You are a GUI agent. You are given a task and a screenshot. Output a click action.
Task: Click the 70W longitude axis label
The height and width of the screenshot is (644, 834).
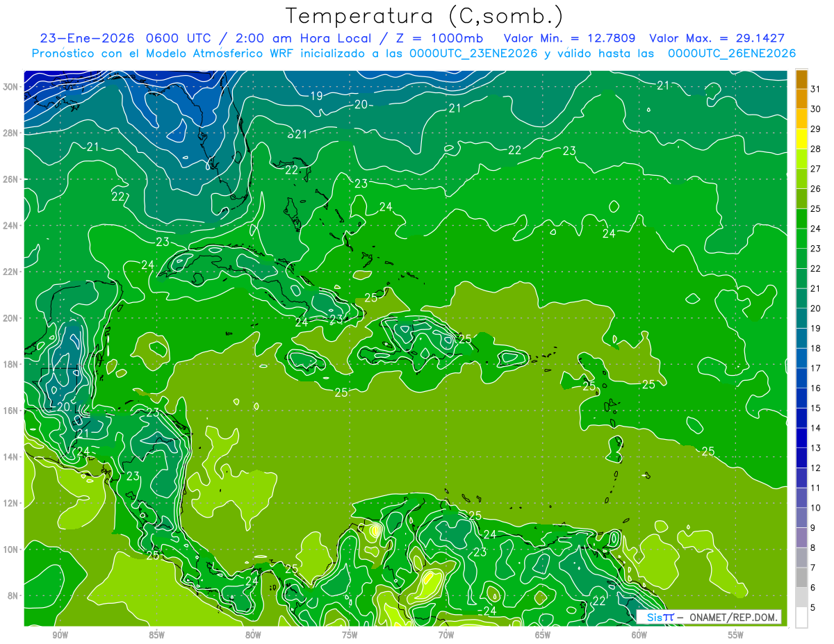[x=446, y=635]
